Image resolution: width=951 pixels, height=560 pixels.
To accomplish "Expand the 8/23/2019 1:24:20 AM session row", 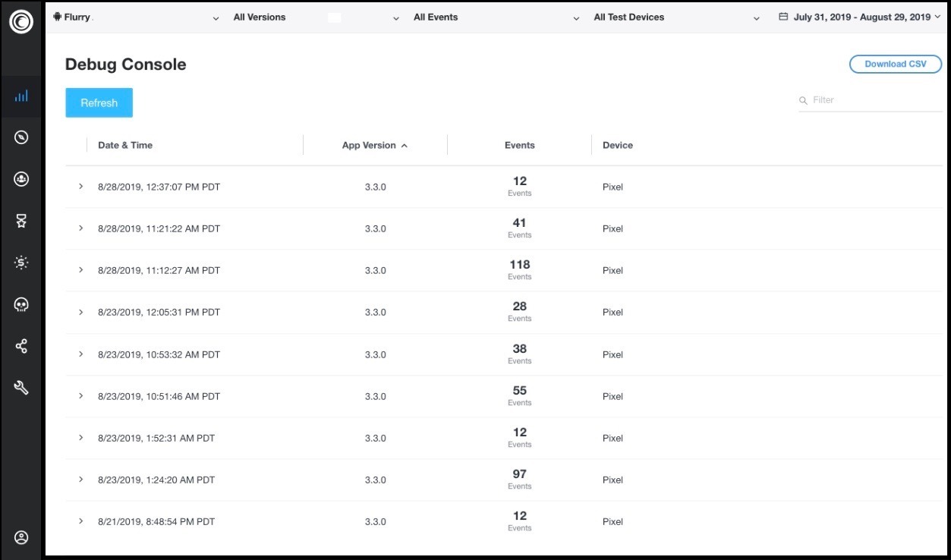I will (81, 480).
